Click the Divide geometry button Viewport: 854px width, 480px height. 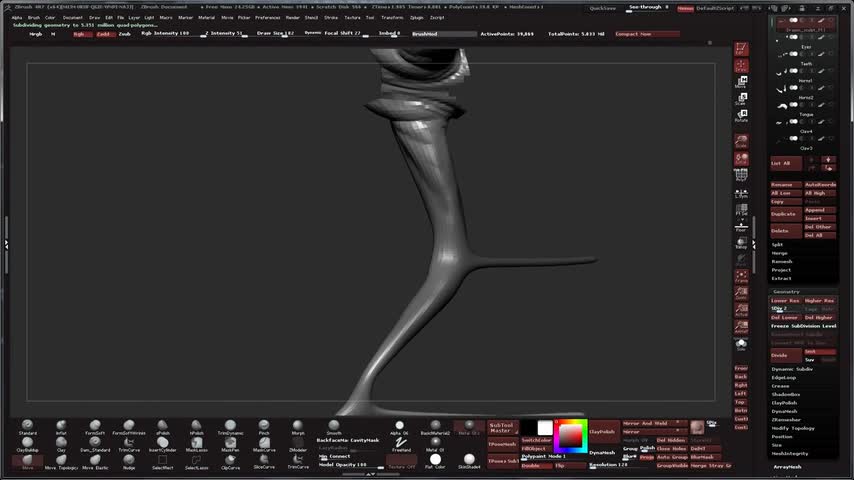(785, 355)
